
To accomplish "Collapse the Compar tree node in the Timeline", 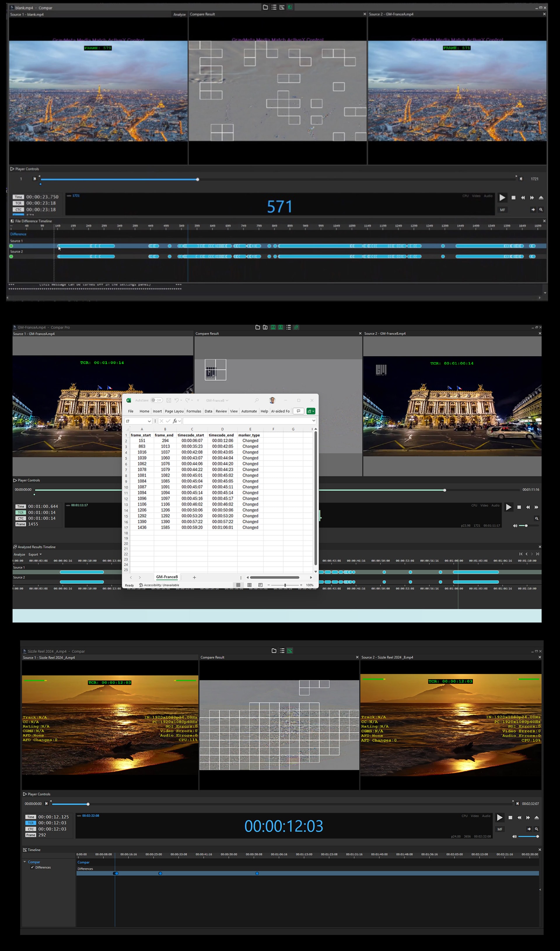I will (25, 862).
